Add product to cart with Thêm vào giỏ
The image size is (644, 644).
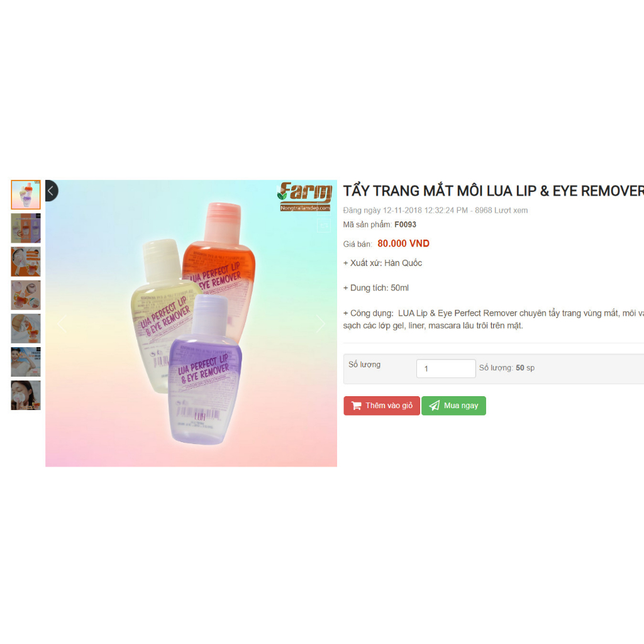[x=382, y=406]
